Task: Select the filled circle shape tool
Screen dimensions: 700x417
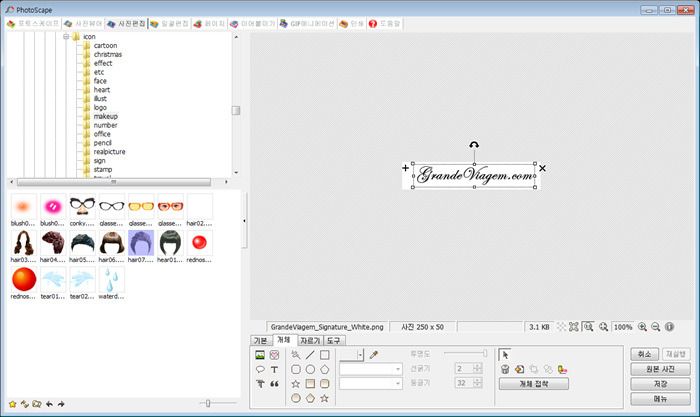Action: click(296, 398)
